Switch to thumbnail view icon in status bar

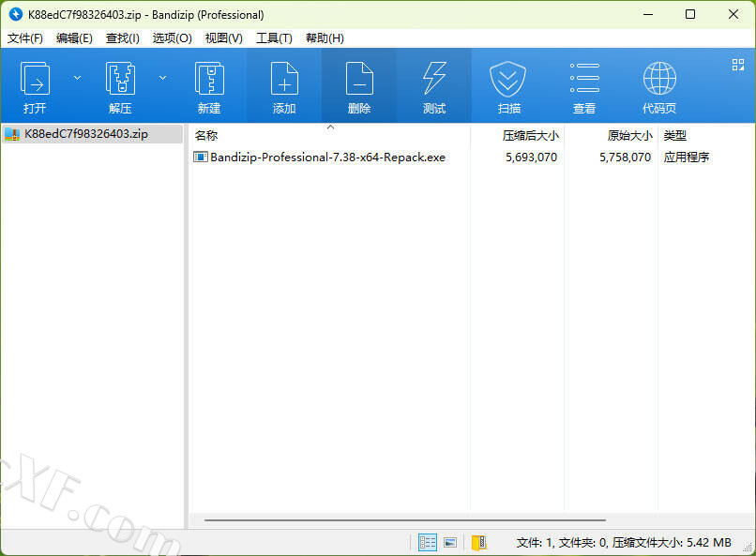click(x=450, y=543)
